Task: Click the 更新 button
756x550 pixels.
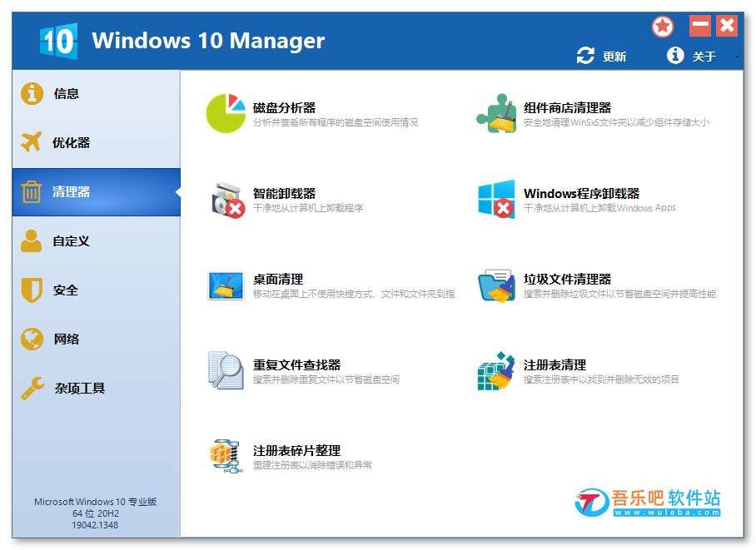Action: (601, 56)
